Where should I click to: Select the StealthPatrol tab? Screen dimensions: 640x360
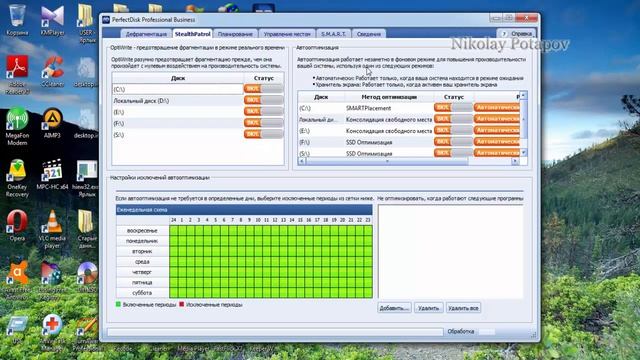pos(193,33)
